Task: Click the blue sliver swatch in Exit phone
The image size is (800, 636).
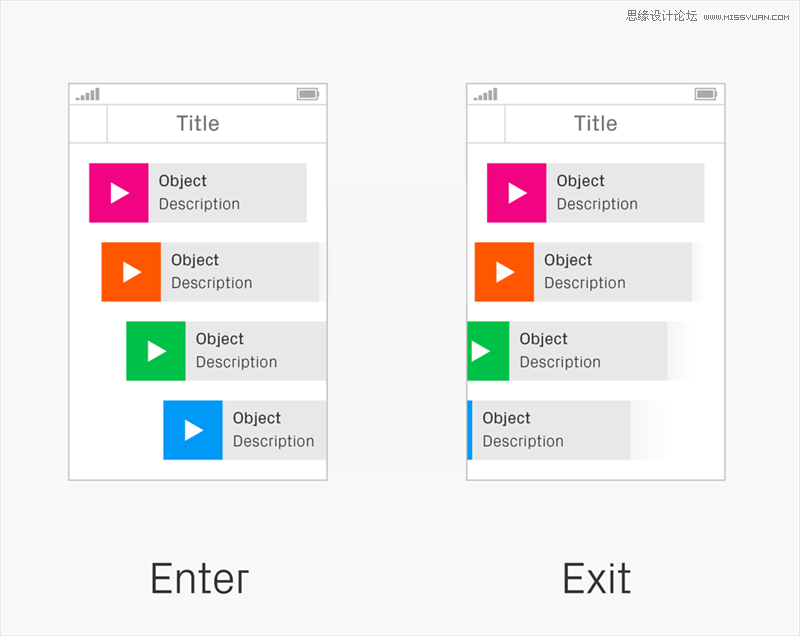Action: click(x=470, y=430)
